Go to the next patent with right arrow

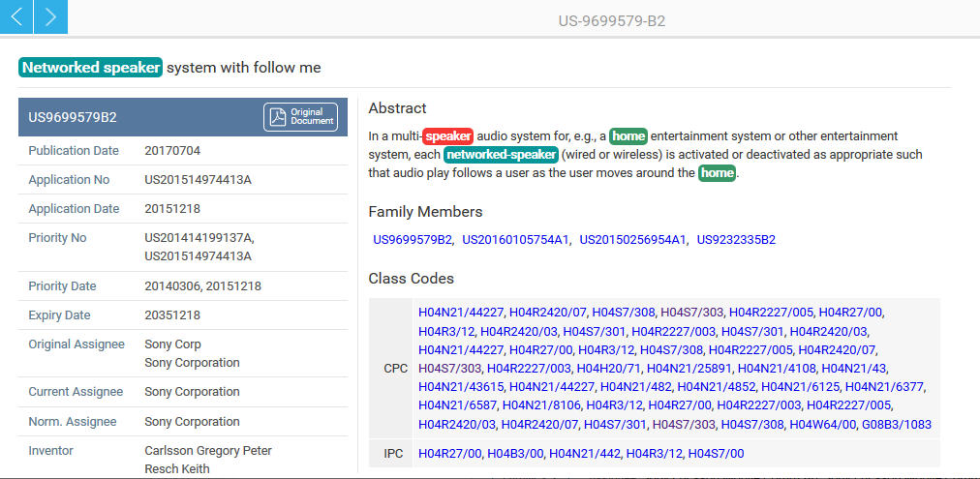[50, 16]
